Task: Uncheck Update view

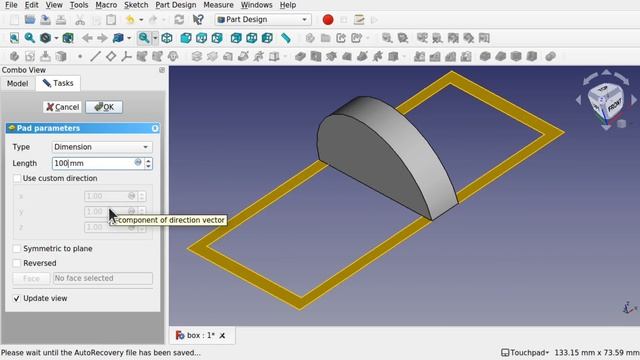Action: click(17, 298)
